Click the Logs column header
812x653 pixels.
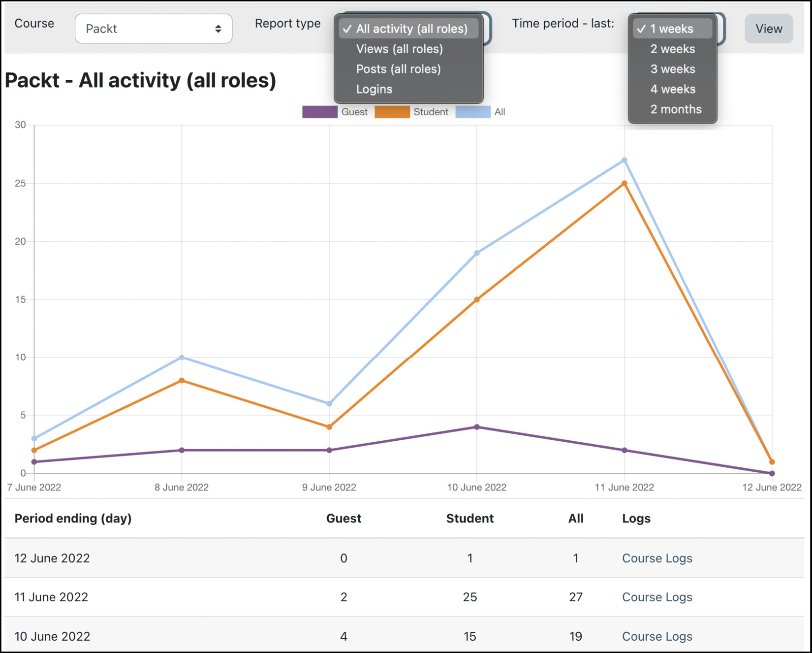pos(636,518)
